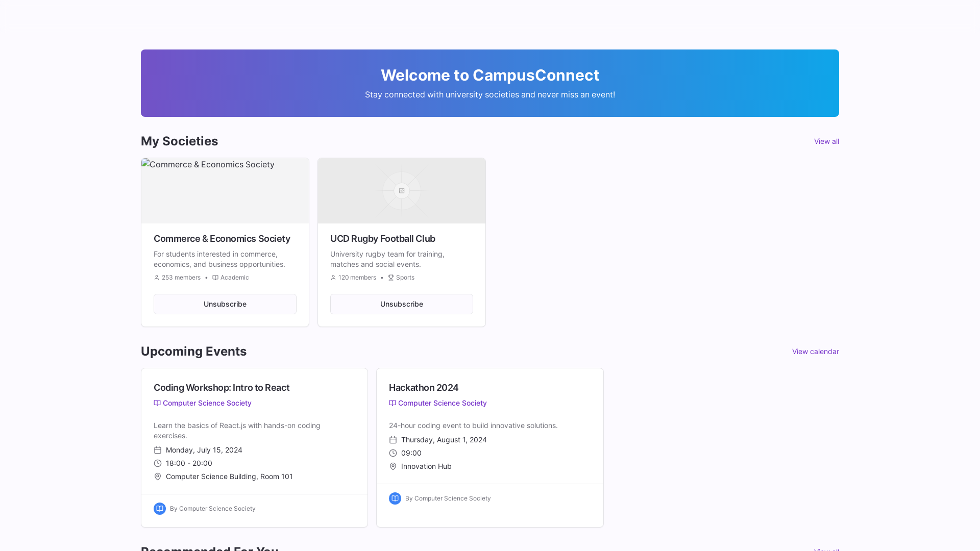This screenshot has width=980, height=551.
Task: Click UCD Rugby Football Club banner image
Action: 402,191
